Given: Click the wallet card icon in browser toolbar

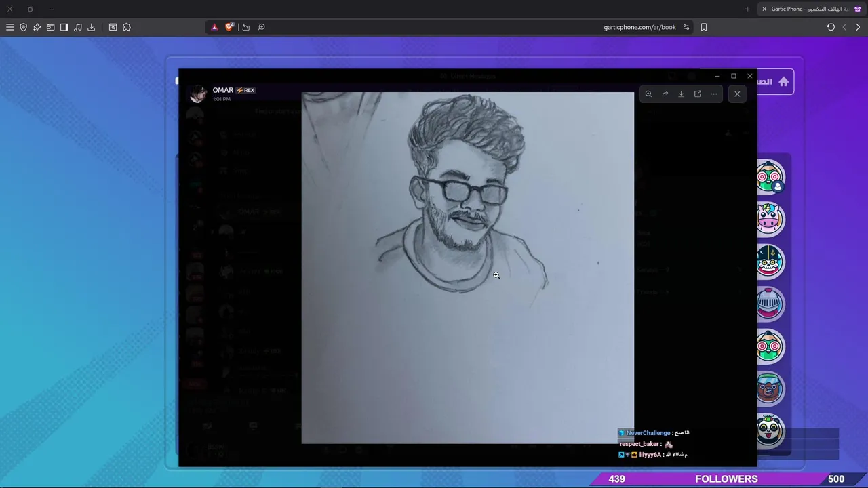Looking at the screenshot, I should click(50, 27).
